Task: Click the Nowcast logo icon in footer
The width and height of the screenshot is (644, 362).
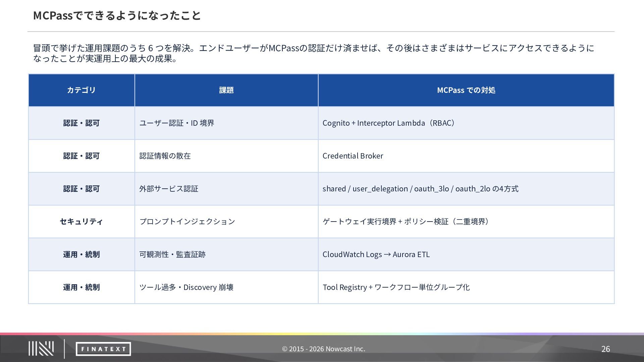Action: 41,349
